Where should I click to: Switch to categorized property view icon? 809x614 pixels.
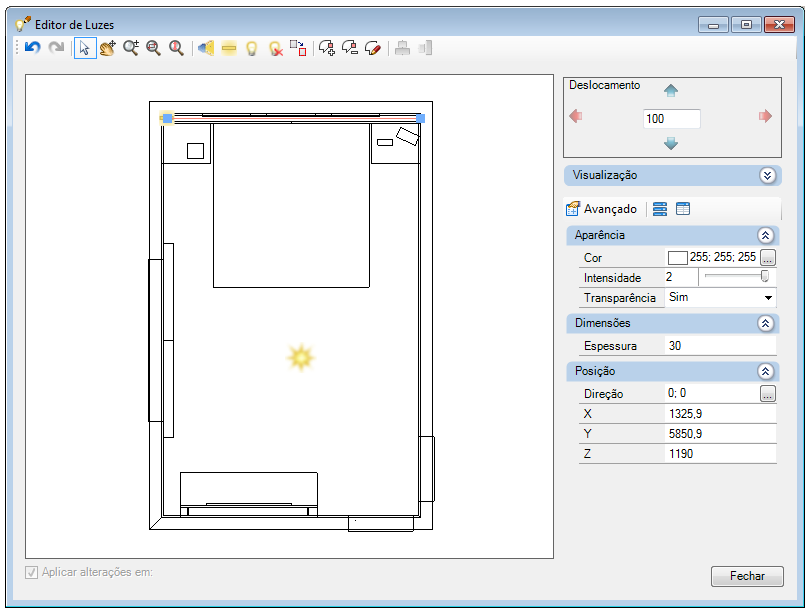tap(660, 209)
